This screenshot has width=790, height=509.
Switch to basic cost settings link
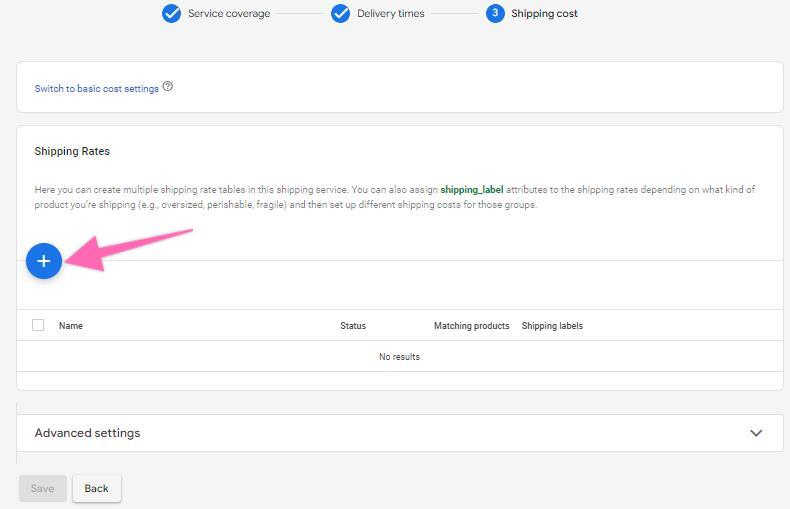pyautogui.click(x=97, y=89)
